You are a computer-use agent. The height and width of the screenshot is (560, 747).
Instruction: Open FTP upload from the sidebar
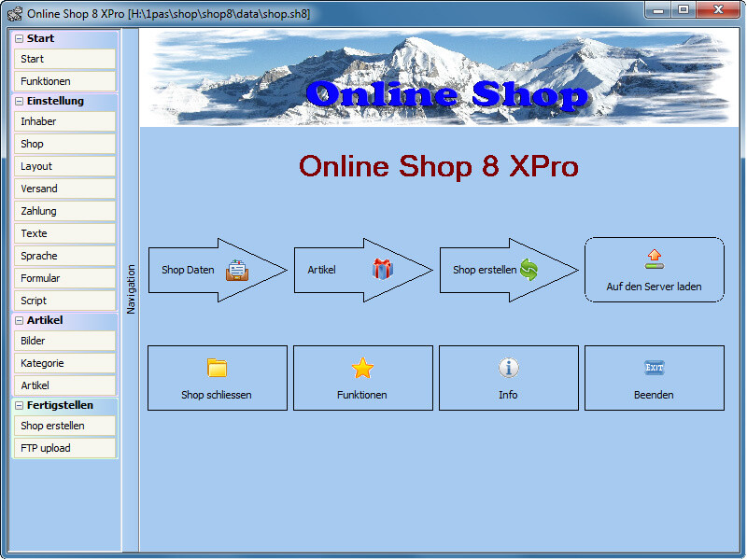pyautogui.click(x=64, y=448)
